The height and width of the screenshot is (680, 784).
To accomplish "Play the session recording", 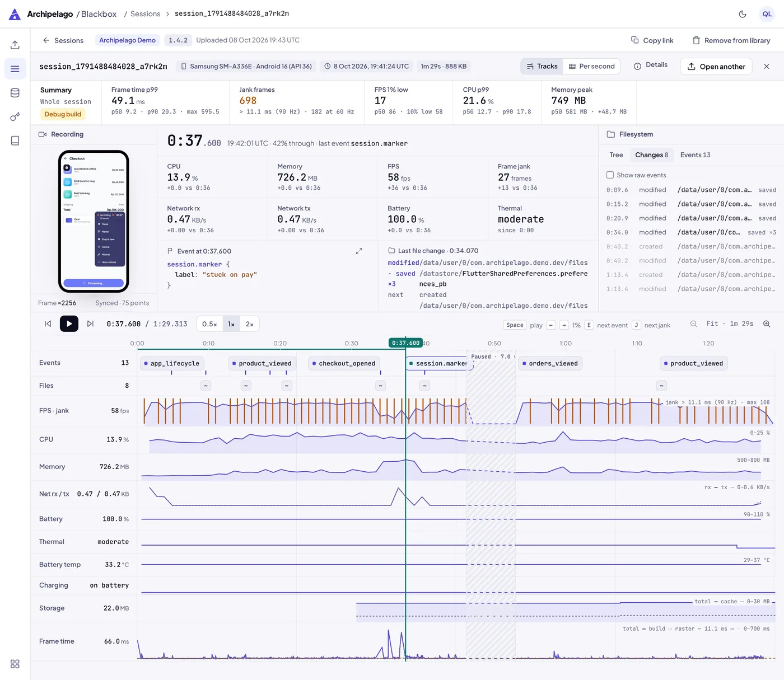I will (x=69, y=324).
